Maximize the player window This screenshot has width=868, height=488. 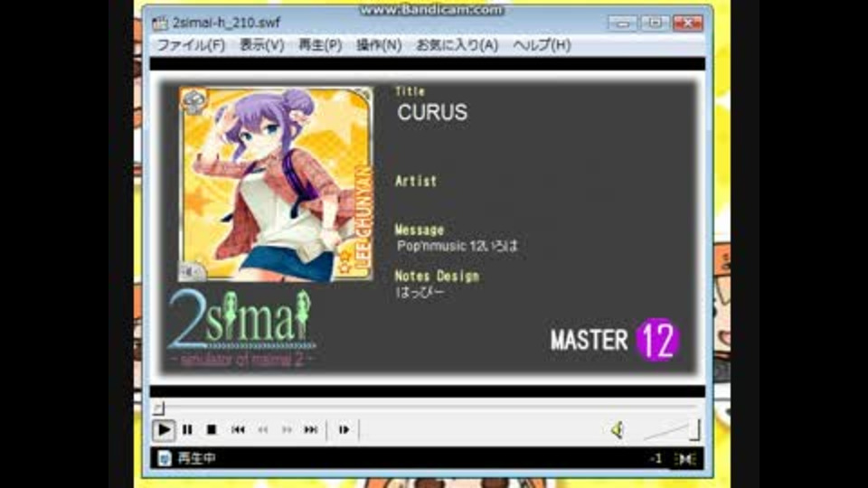655,23
